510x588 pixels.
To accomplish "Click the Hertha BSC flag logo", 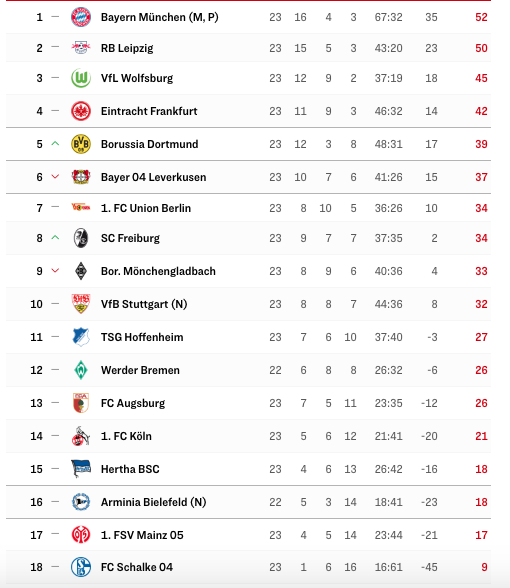I will [x=81, y=469].
